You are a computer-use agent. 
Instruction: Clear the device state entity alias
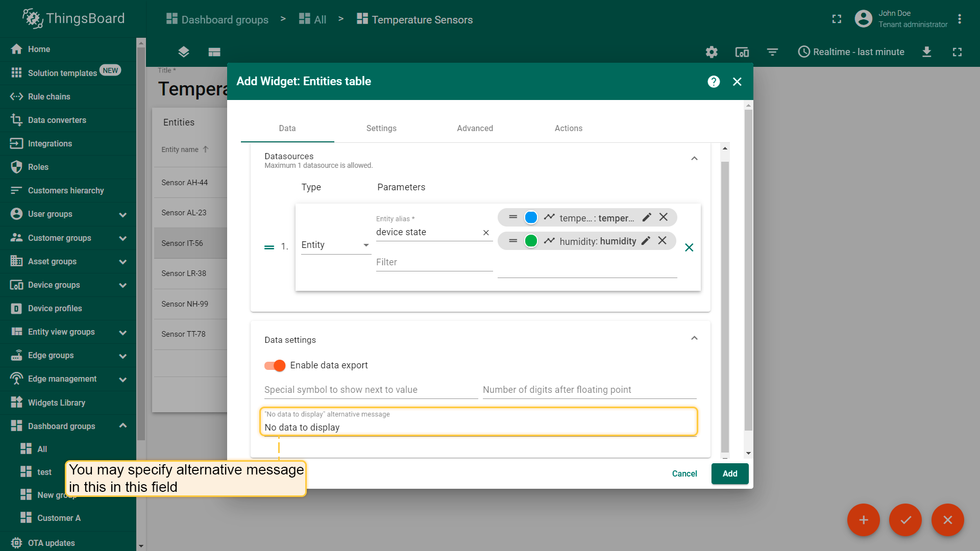486,233
